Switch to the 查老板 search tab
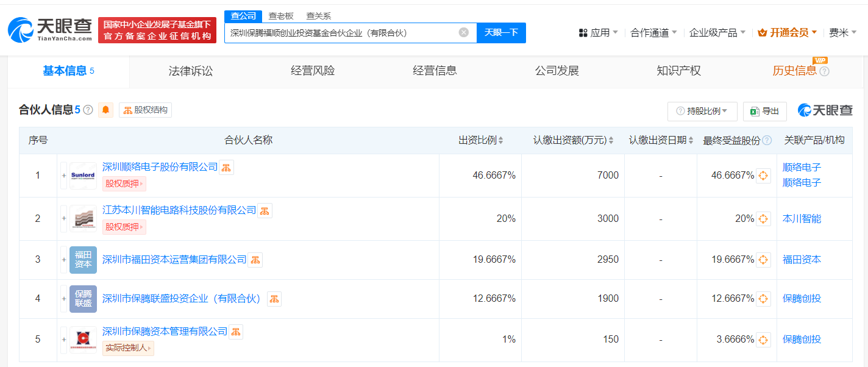The image size is (868, 367). [281, 16]
